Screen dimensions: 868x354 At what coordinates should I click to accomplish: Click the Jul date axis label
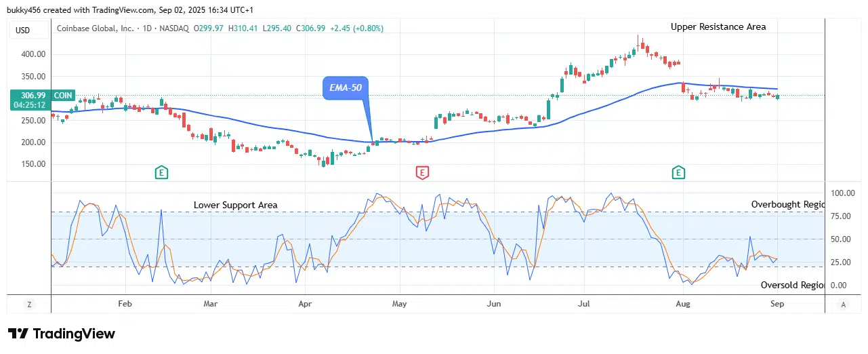[x=584, y=304]
